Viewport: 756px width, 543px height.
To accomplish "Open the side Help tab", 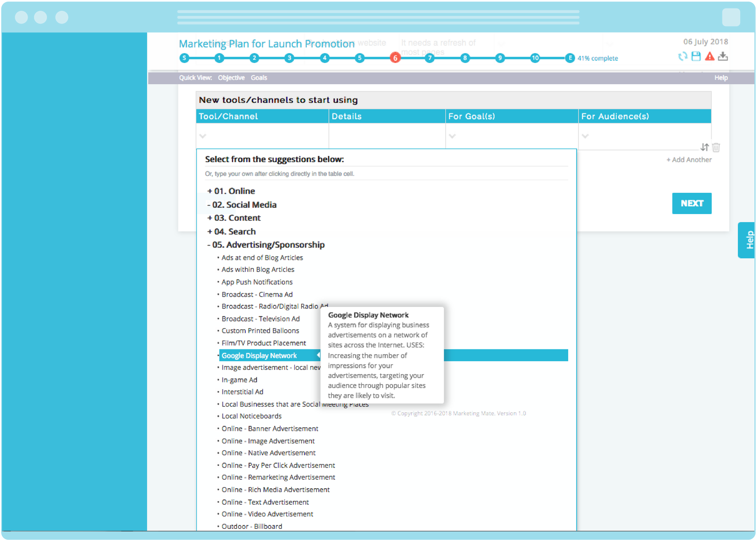I will (747, 240).
